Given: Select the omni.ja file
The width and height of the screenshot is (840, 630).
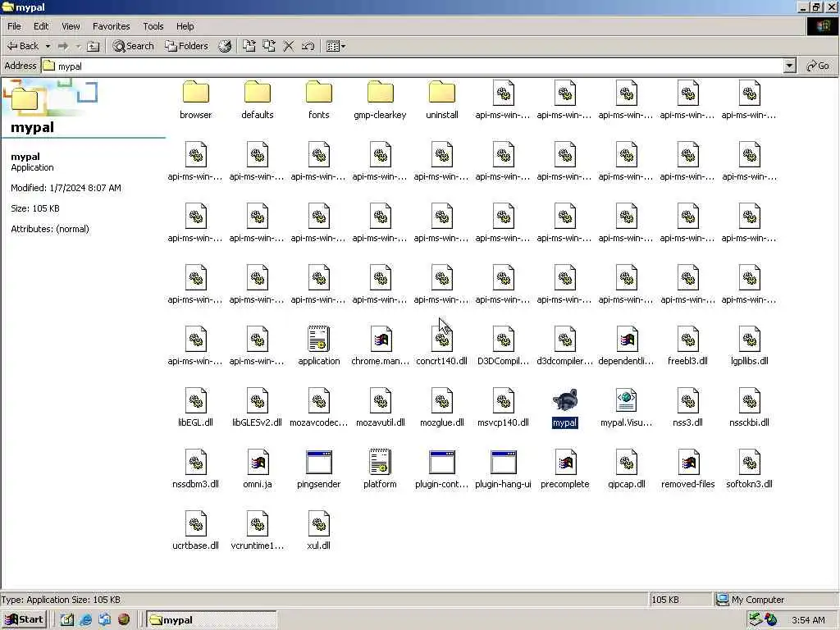Looking at the screenshot, I should 257,469.
